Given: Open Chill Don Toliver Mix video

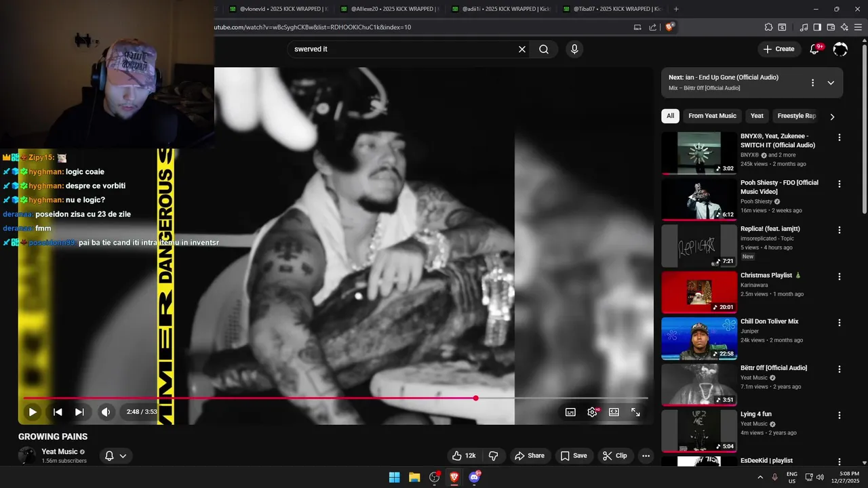Looking at the screenshot, I should pos(699,339).
